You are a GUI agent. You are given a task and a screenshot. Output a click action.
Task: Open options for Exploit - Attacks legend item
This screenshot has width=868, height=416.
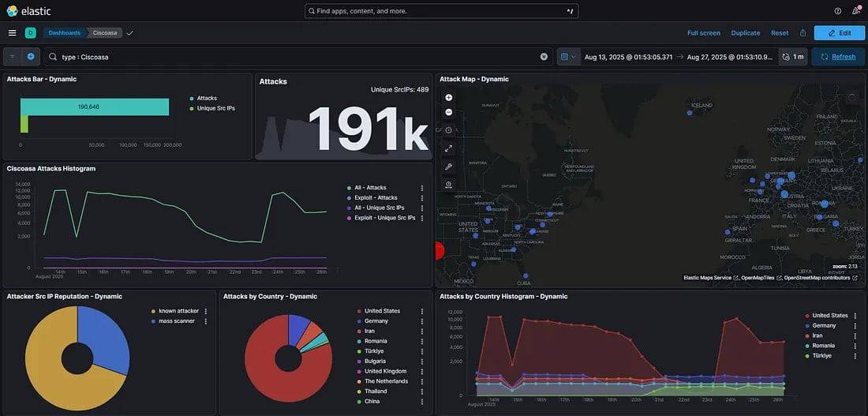pyautogui.click(x=422, y=198)
